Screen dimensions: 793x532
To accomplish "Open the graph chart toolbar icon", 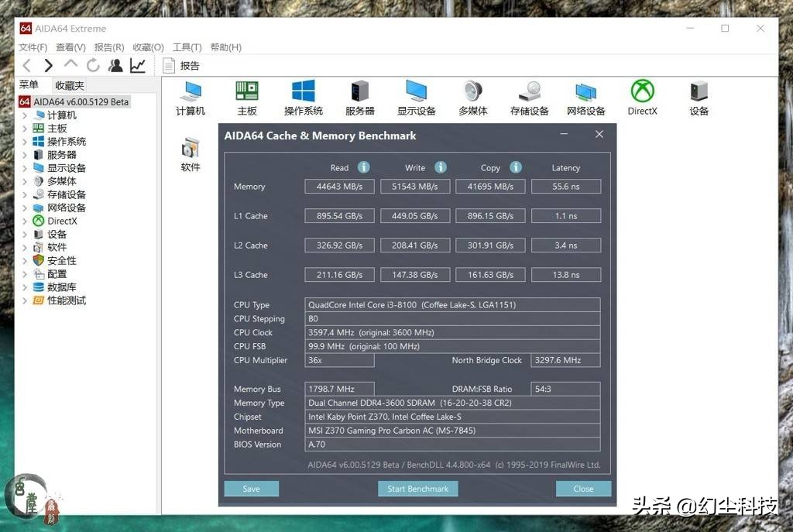I will (138, 65).
